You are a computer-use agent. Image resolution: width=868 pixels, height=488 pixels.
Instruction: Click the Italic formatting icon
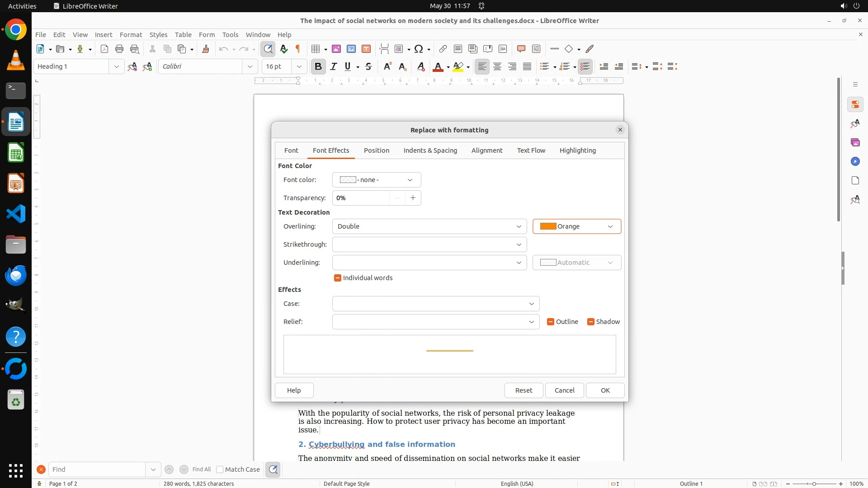pos(334,66)
